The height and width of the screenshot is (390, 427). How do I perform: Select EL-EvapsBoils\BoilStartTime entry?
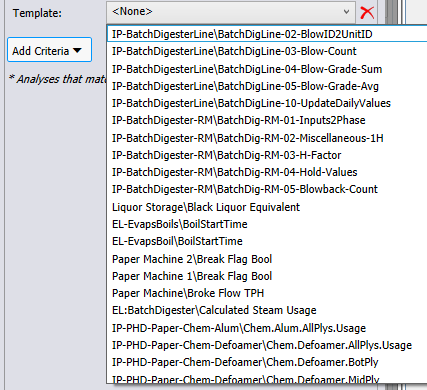pos(267,224)
